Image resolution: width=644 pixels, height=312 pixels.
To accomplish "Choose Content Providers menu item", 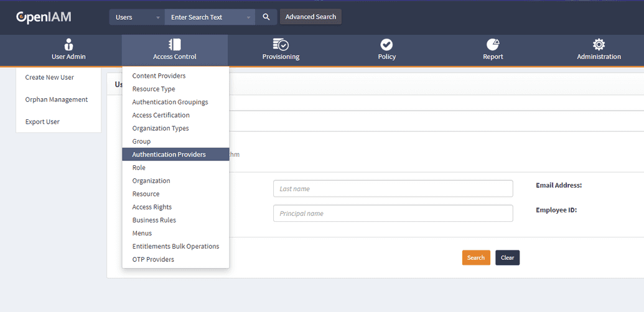I will click(159, 76).
